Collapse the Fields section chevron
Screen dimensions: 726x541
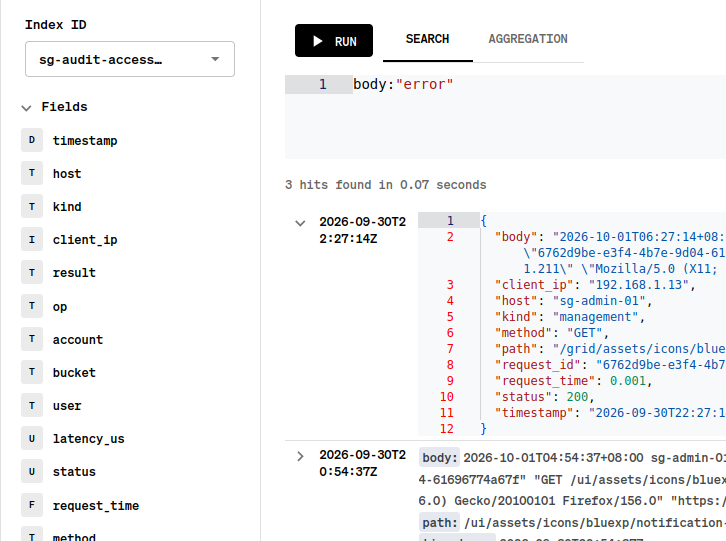pos(26,108)
